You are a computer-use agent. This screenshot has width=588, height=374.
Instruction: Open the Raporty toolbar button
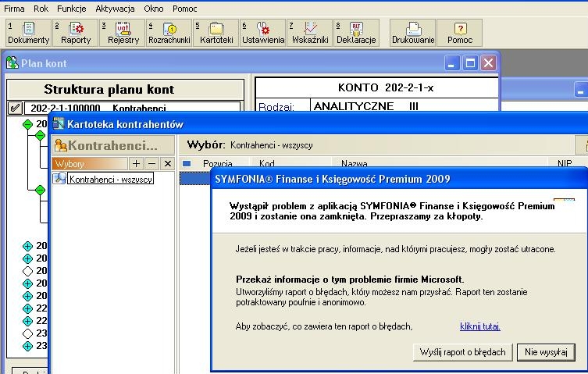pos(76,33)
